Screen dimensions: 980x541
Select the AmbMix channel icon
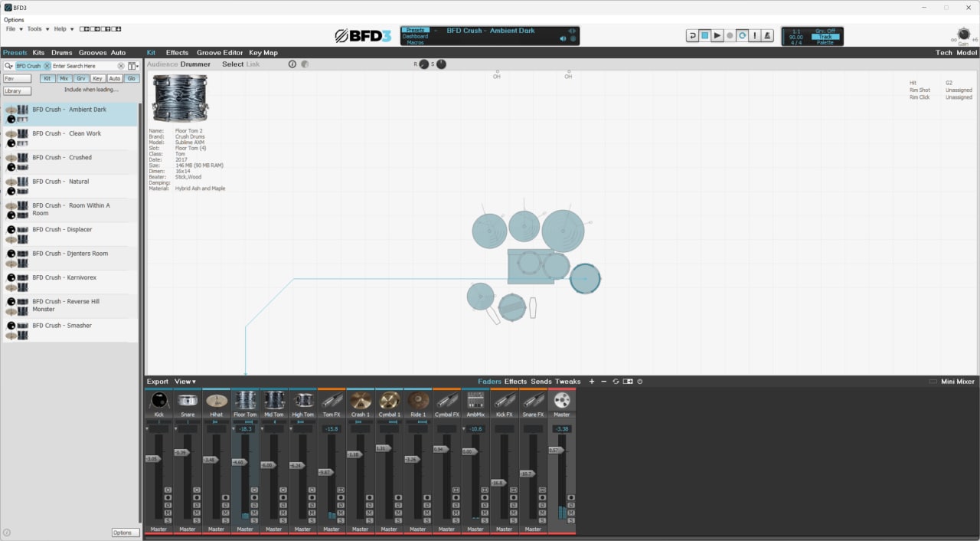point(475,400)
